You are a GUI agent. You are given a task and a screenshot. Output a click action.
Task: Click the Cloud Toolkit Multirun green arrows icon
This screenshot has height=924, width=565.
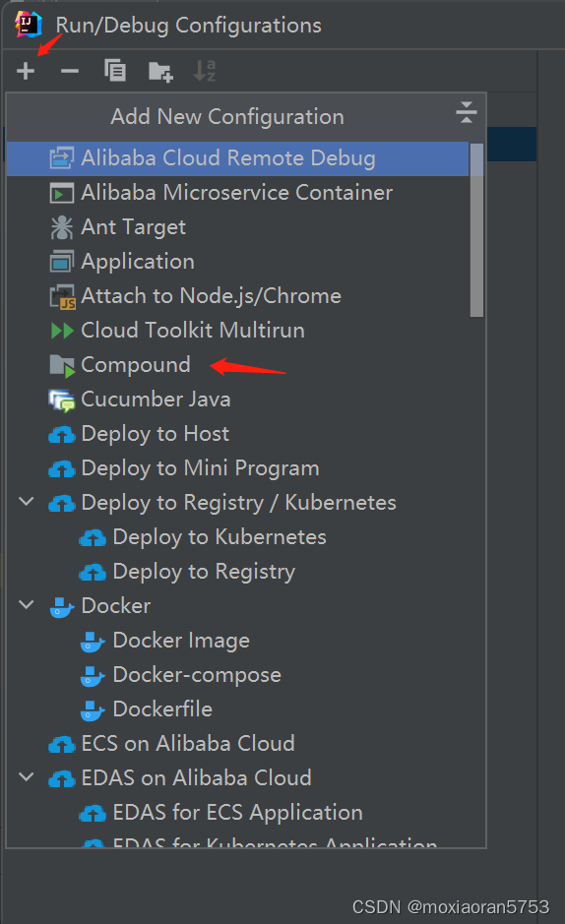tap(62, 331)
